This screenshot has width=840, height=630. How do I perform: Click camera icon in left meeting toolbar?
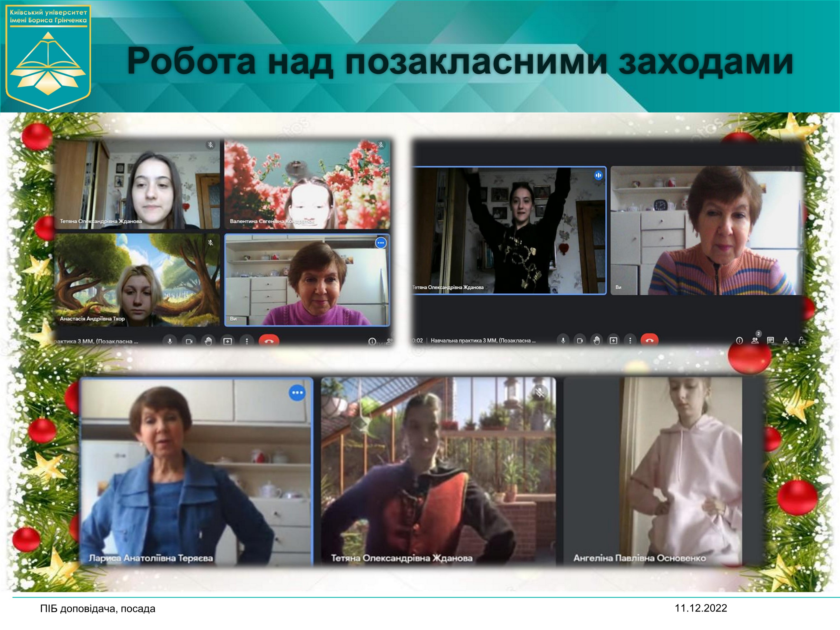189,341
